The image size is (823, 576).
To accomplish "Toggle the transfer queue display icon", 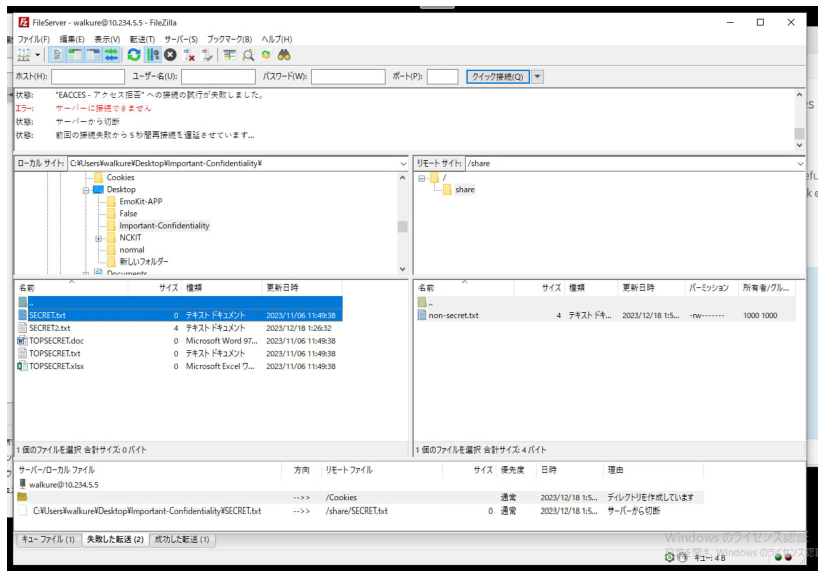I will (111, 55).
